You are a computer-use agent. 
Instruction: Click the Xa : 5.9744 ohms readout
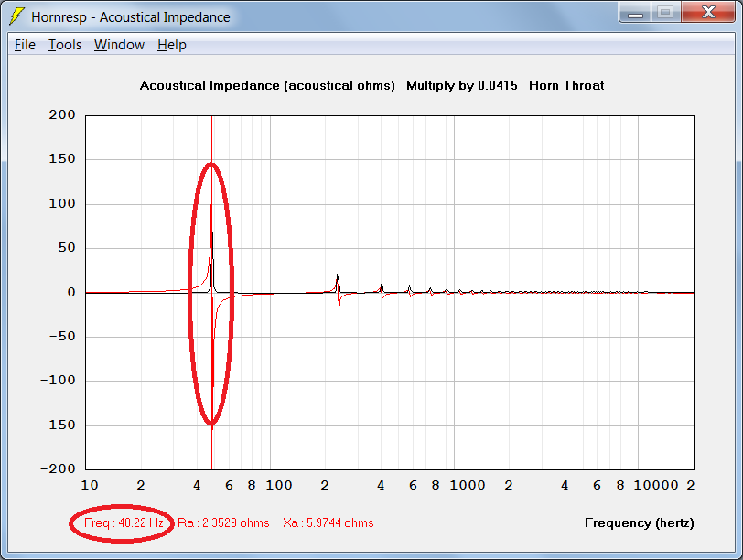(328, 523)
